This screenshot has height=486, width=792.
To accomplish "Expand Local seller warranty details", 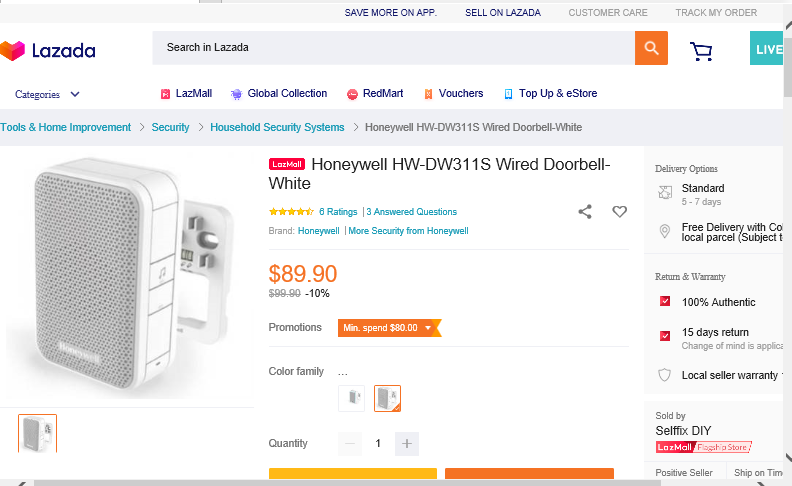I will point(778,375).
